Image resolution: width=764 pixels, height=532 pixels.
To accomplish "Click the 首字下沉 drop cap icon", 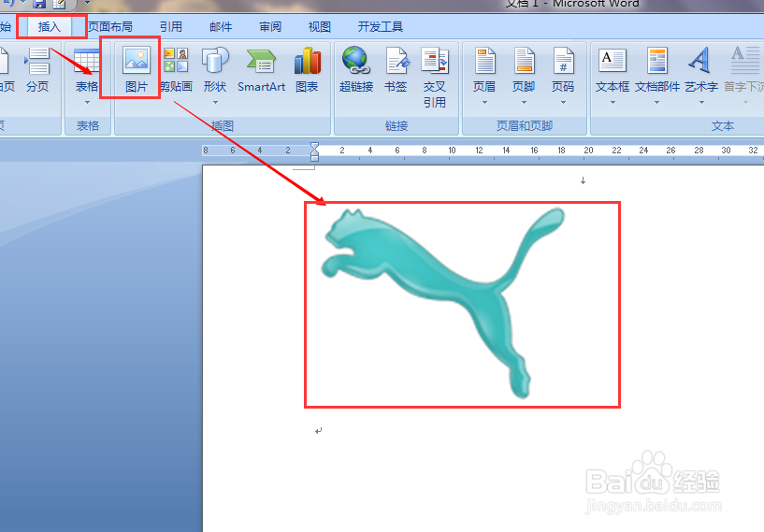I will click(745, 60).
